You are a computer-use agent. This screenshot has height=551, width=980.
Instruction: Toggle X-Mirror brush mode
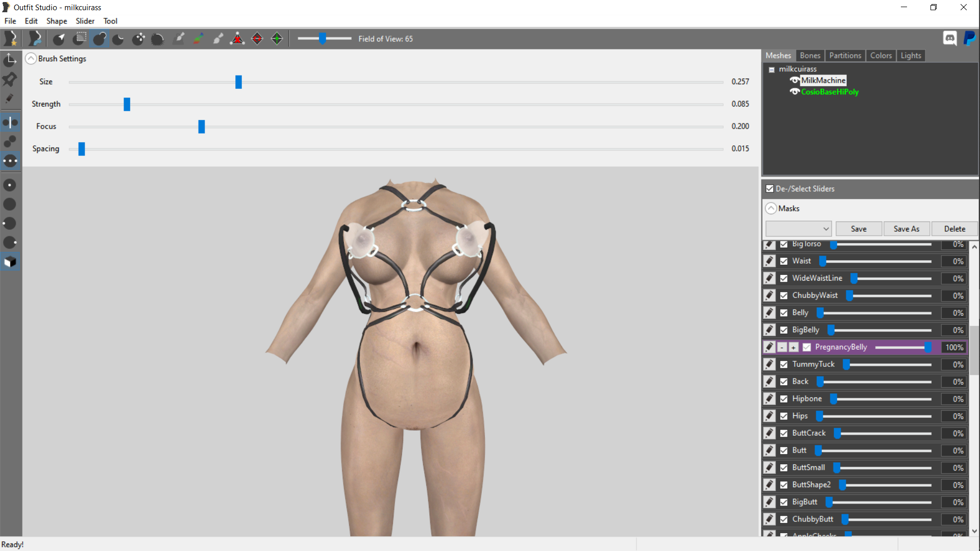(10, 122)
